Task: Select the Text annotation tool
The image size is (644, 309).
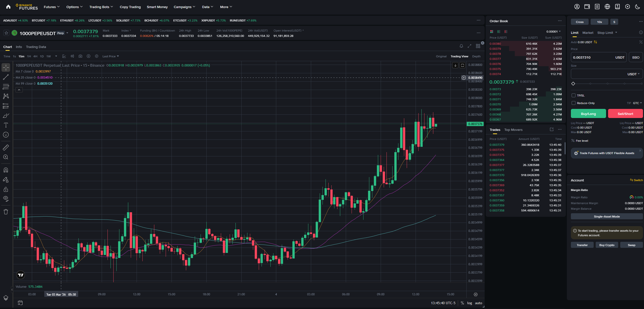Action: point(6,125)
